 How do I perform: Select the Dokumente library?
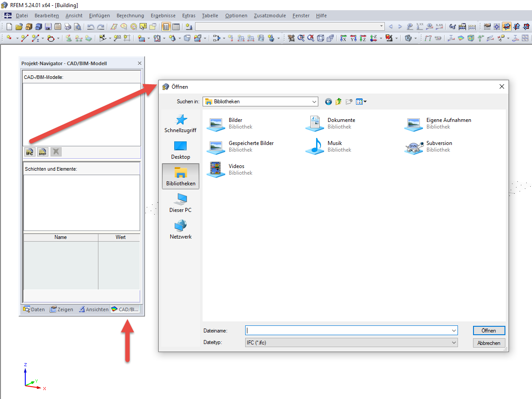331,123
